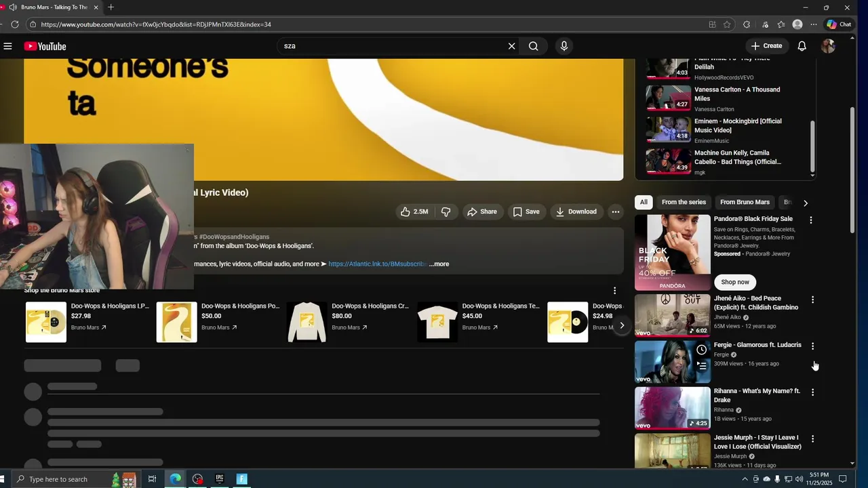Focus the YouTube search field

pos(392,46)
